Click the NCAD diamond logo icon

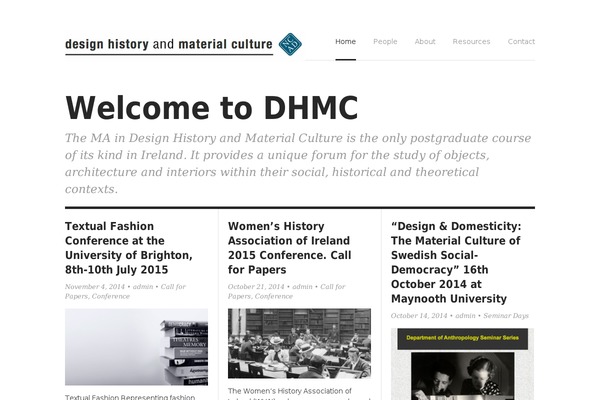(x=290, y=44)
